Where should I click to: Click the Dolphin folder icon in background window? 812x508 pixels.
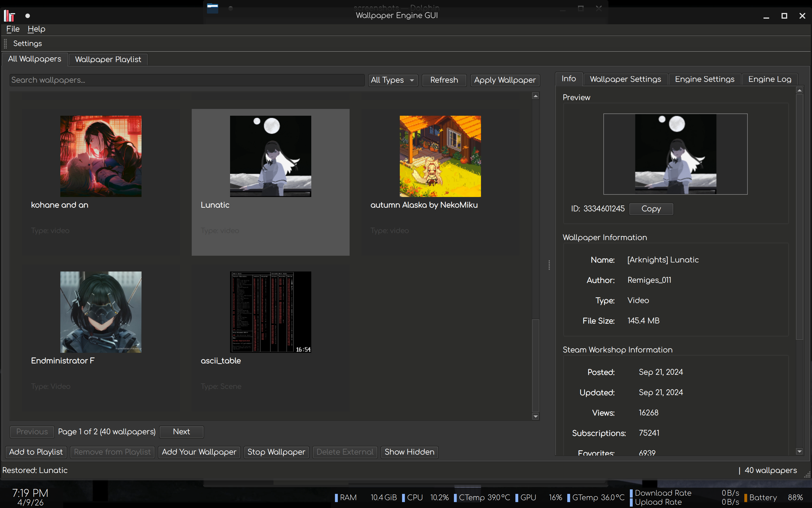[x=212, y=8]
